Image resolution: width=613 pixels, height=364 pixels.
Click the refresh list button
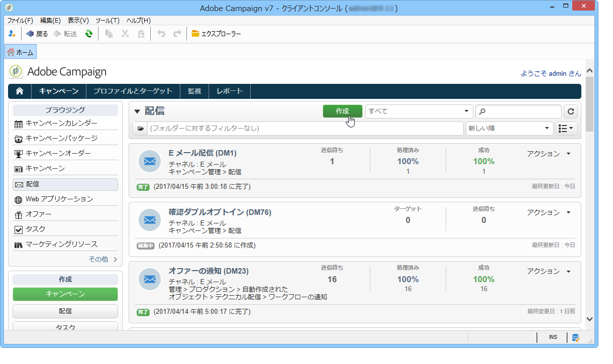click(571, 111)
